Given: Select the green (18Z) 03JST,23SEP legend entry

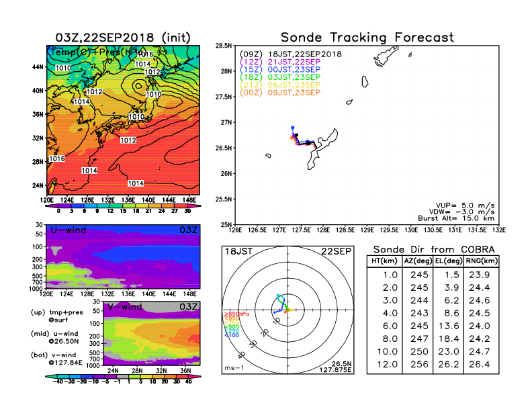Looking at the screenshot, I should click(x=280, y=77).
